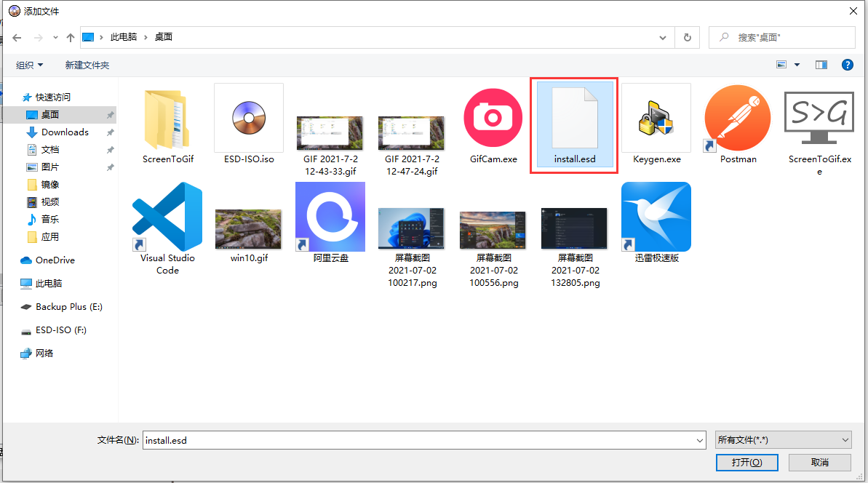Select screenshot 2021-07-02 132805.png
The width and height of the screenshot is (868, 483).
575,247
